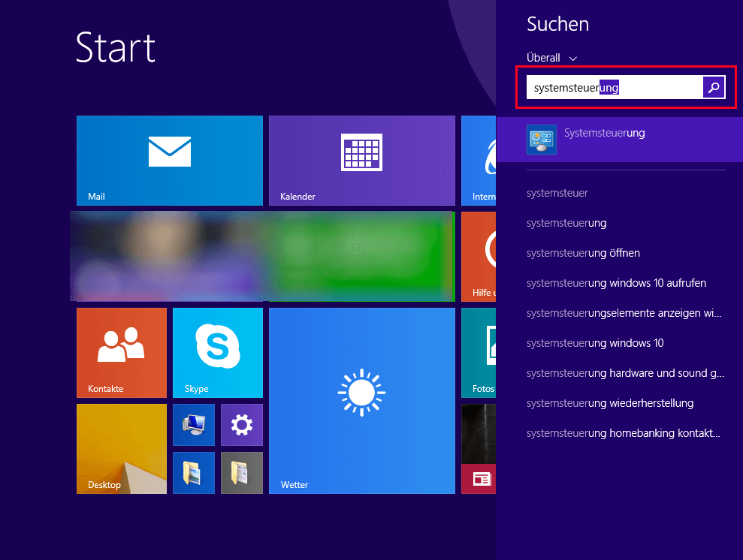Choose suggestion "systemsteuerung wiederherstellung"
Screen dimensions: 743x560
[610, 403]
